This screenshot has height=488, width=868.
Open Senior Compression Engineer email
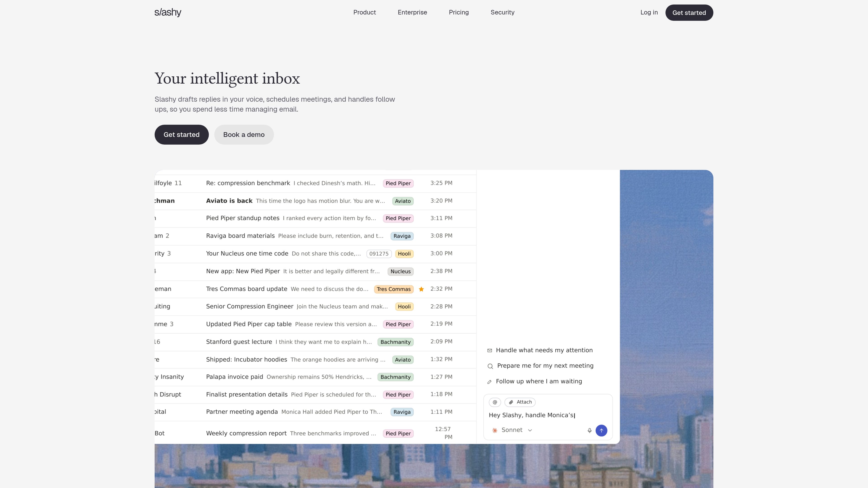click(x=315, y=307)
